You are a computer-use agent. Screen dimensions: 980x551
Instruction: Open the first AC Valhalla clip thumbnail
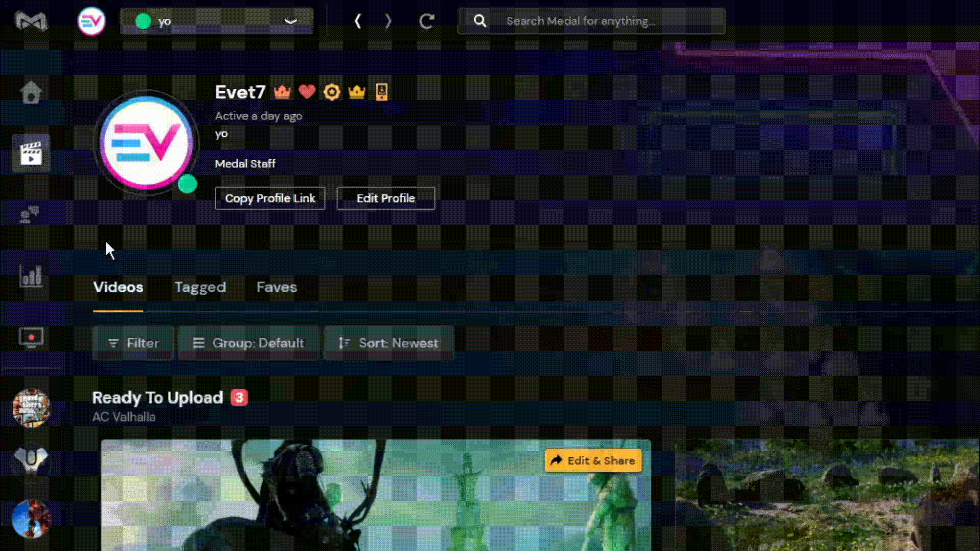click(x=376, y=495)
